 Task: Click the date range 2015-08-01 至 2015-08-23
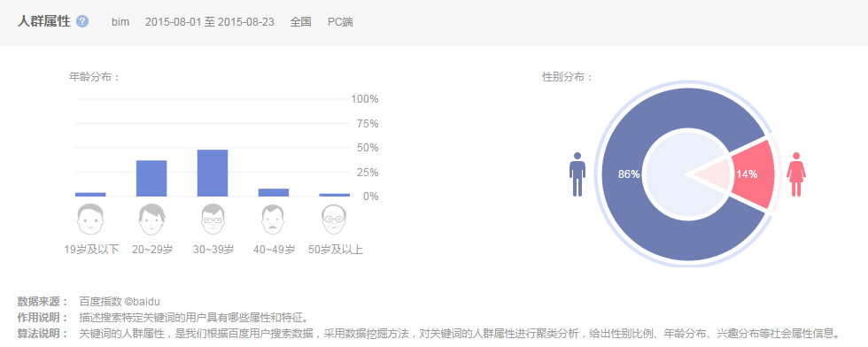click(209, 22)
